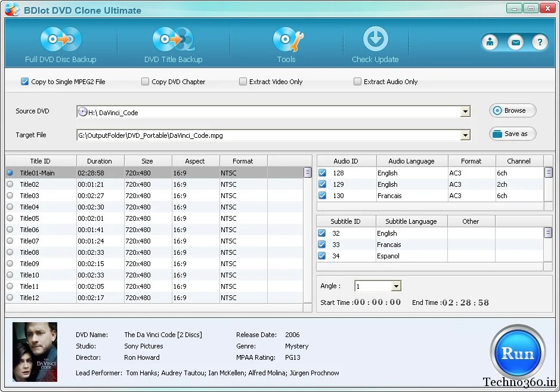560x392 pixels.
Task: Uncheck subtitle 33 Francais
Action: 322,245
